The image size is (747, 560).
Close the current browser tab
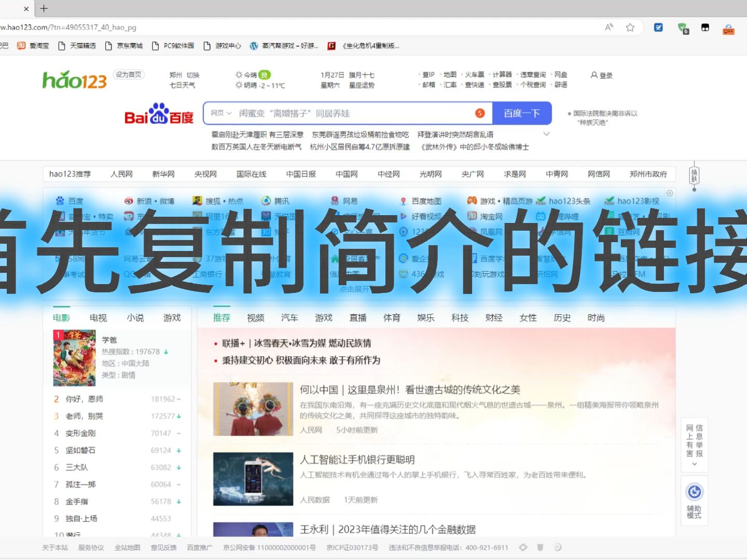26,9
